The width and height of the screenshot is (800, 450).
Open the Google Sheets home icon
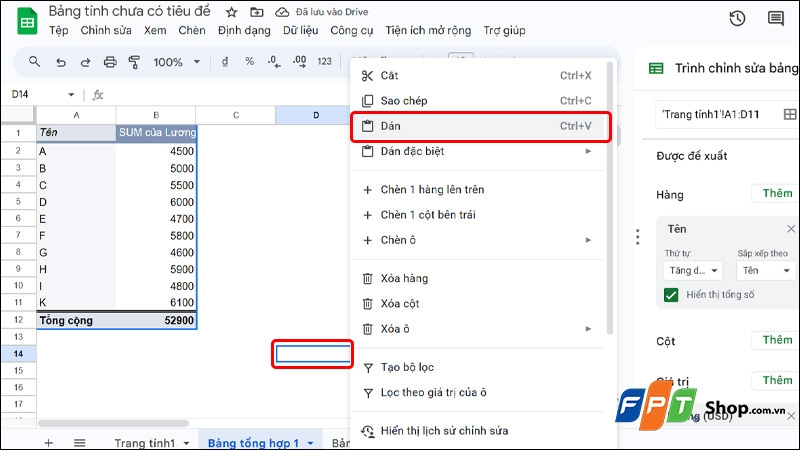pos(27,21)
